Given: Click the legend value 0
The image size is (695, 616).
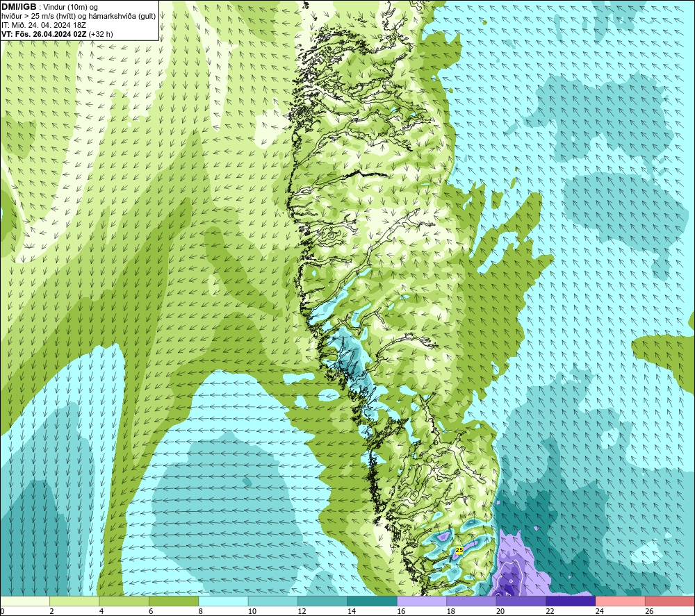Looking at the screenshot, I should tap(2, 611).
